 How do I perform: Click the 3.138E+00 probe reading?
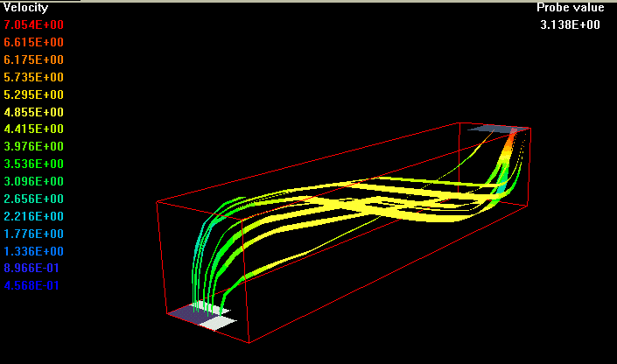(x=570, y=25)
